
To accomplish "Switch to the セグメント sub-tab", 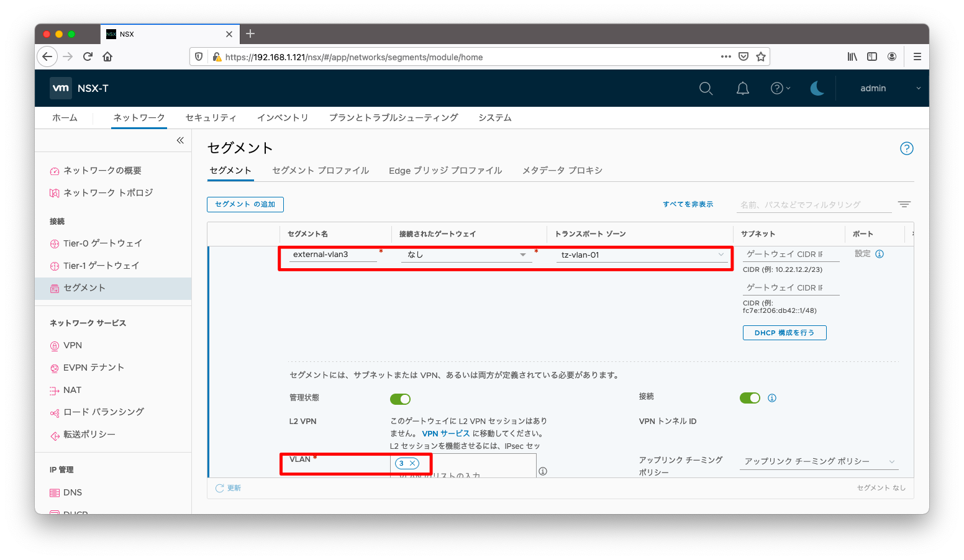I will click(230, 170).
